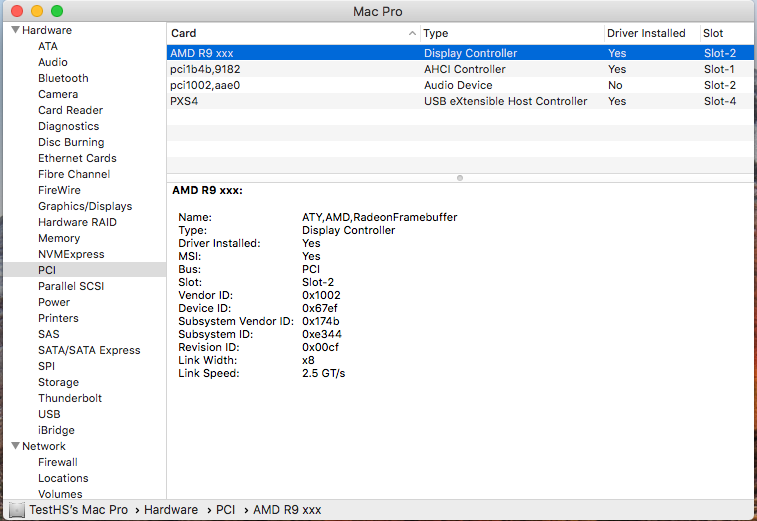
Task: Show Diagnostics information
Action: (x=69, y=126)
